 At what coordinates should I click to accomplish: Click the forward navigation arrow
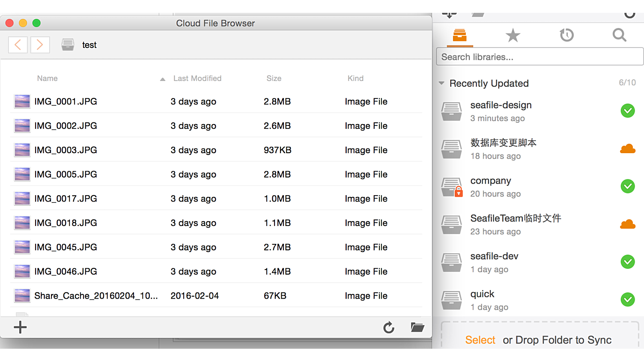40,45
